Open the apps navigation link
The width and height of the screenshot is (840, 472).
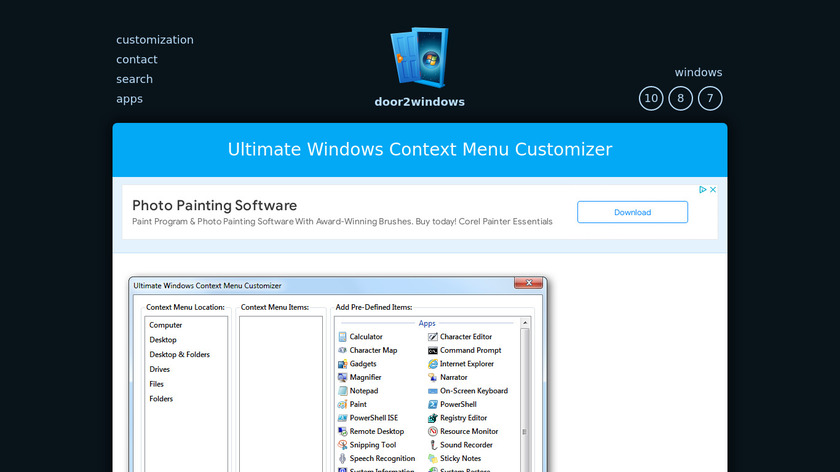click(129, 99)
